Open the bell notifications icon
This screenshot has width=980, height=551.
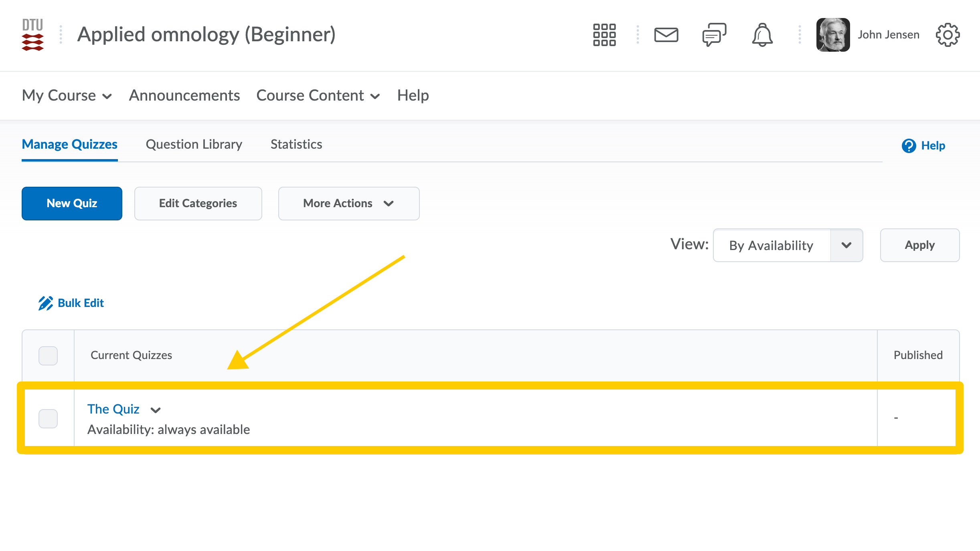point(762,35)
